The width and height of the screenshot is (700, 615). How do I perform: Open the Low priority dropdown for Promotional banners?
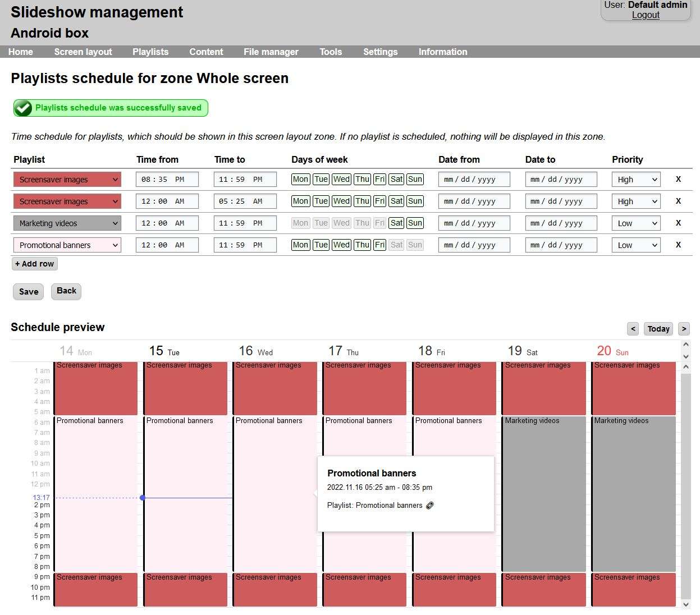tap(635, 245)
